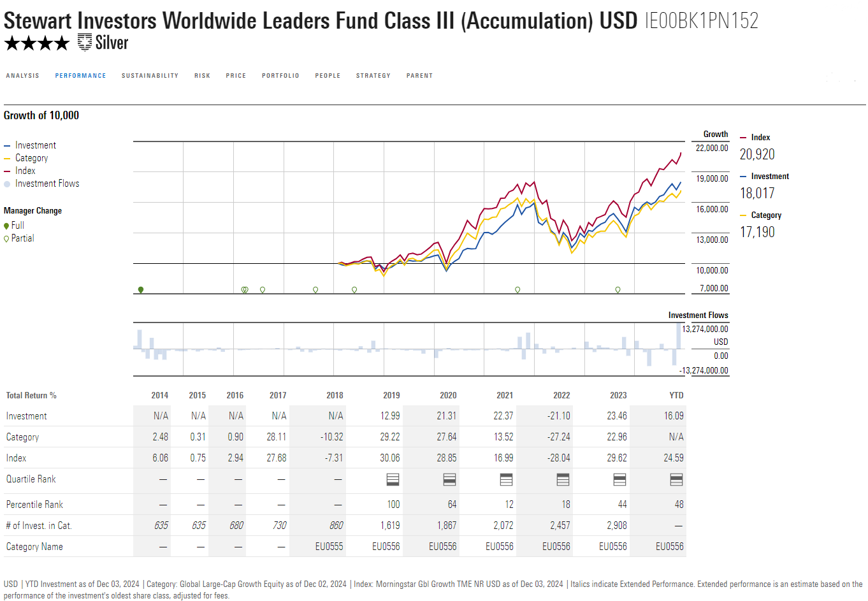The height and width of the screenshot is (601, 868).
Task: Click the red Index legend line swatch at left
Action: coord(7,171)
